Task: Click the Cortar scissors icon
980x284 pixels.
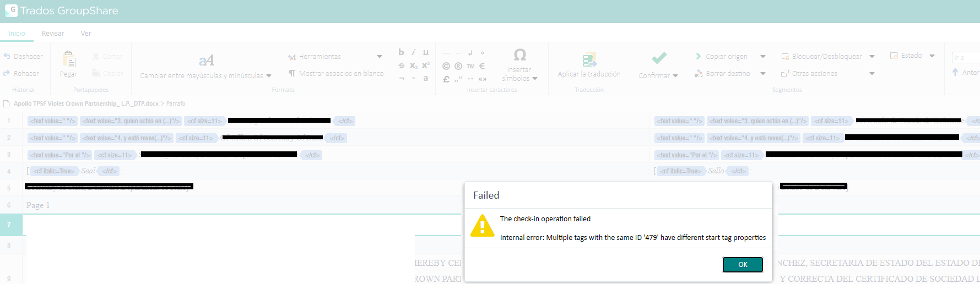Action: click(96, 56)
